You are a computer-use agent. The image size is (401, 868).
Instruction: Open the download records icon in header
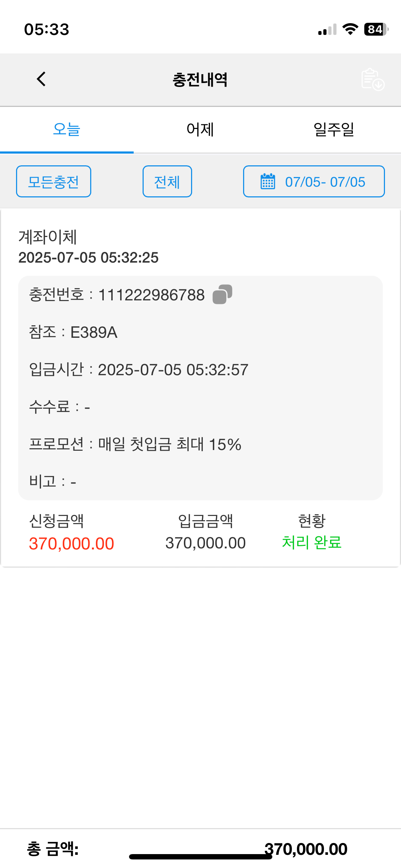click(x=372, y=79)
